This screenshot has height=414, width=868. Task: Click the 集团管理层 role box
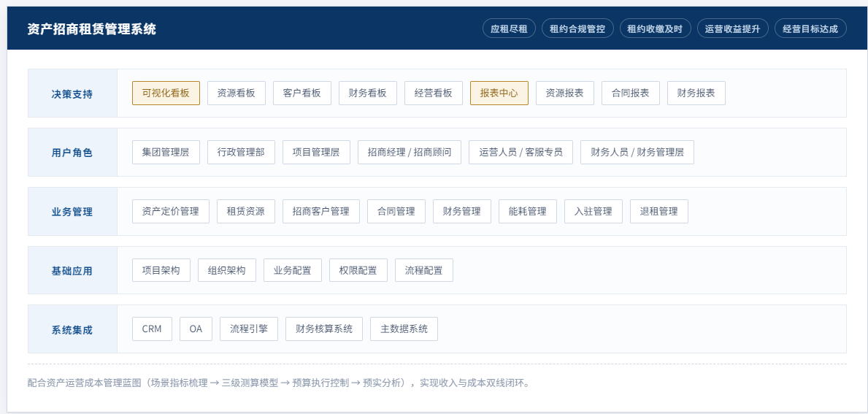pos(166,152)
